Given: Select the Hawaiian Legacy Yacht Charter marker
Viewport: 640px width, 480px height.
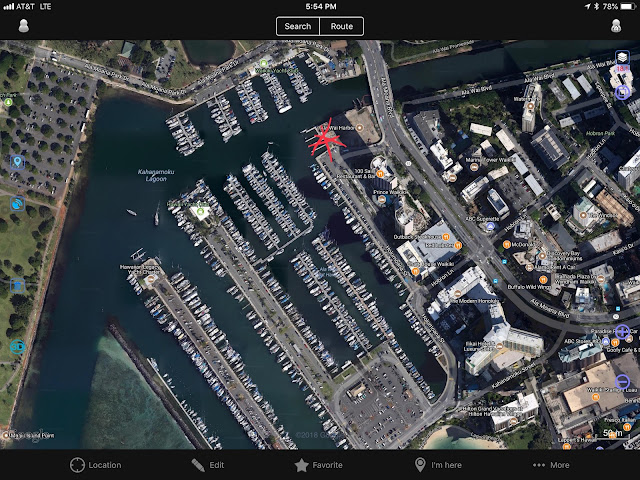Looking at the screenshot, I should coord(151,279).
